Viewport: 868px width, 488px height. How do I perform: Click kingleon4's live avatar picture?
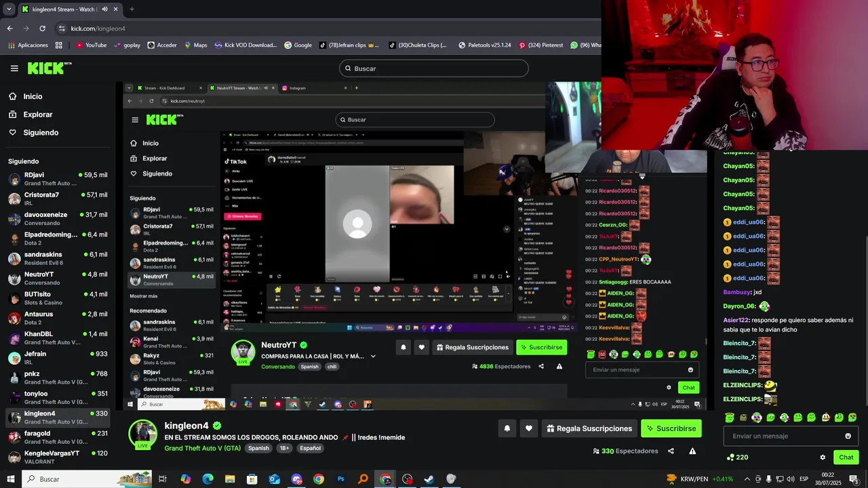[142, 434]
